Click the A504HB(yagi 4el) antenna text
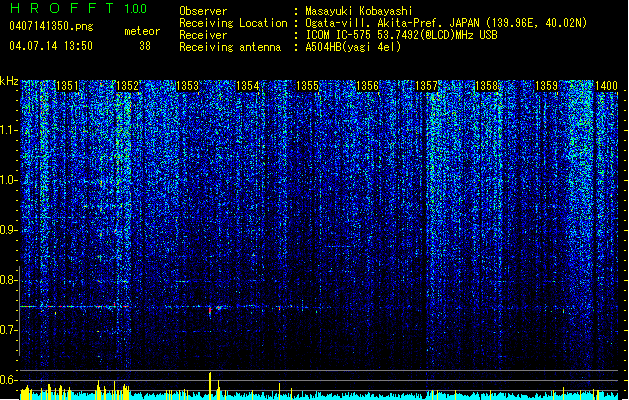This screenshot has width=629, height=400. [353, 47]
